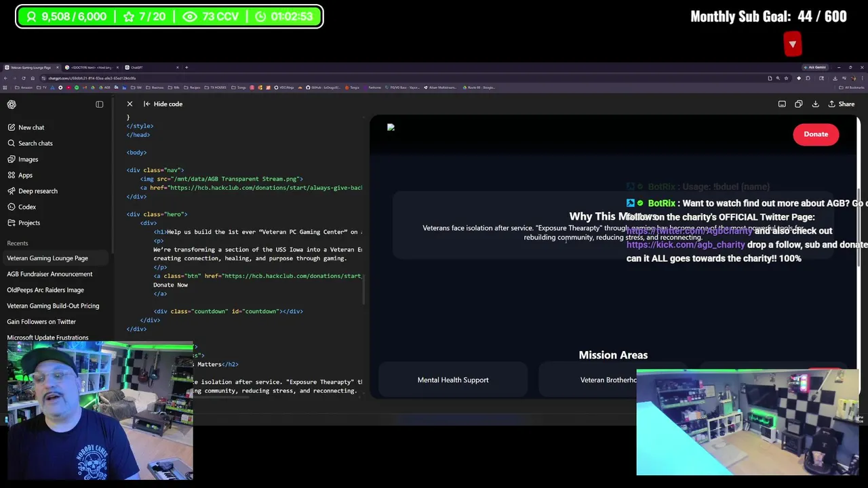Click the streamer webcam thumbnail

point(100,411)
